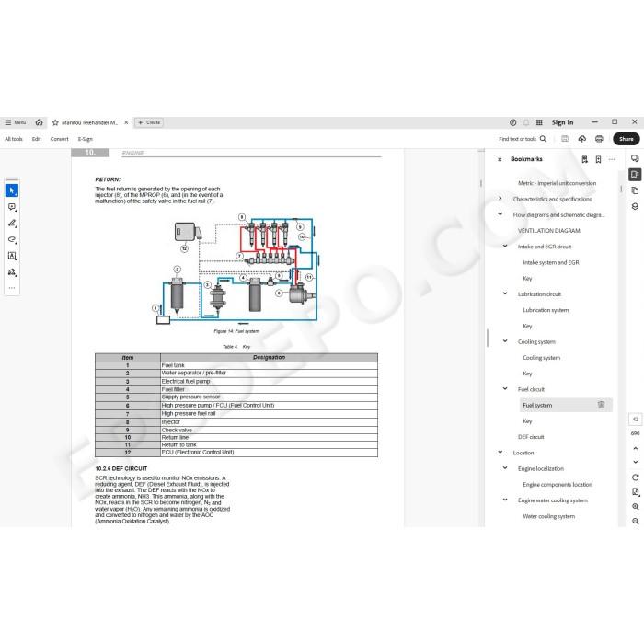Click the Create new tab button
644x644 pixels.
(149, 122)
